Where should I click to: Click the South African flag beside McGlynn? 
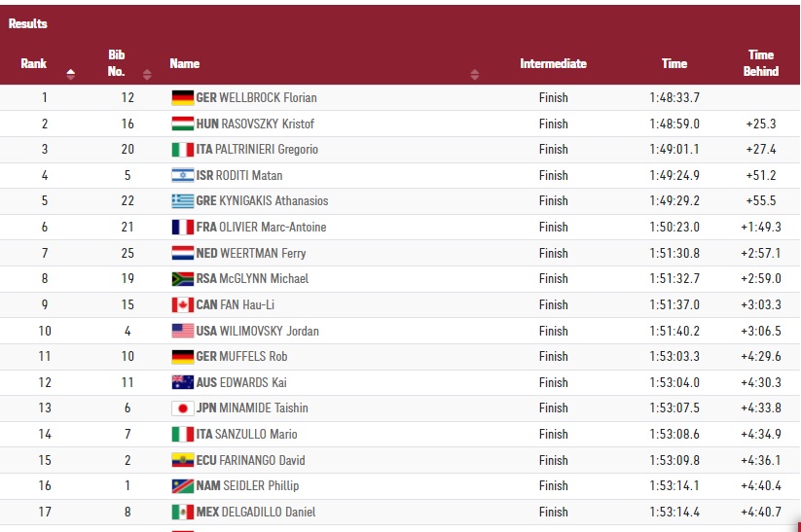(x=183, y=279)
